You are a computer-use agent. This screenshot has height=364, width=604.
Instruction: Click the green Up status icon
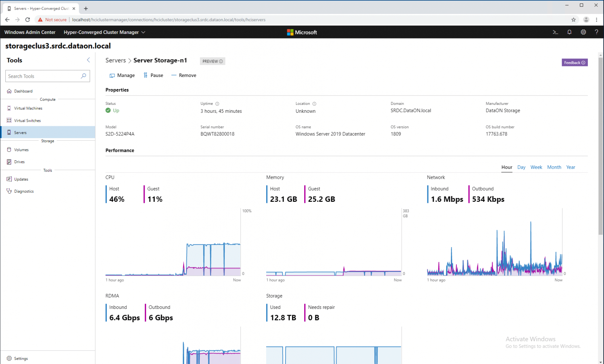[x=108, y=111]
